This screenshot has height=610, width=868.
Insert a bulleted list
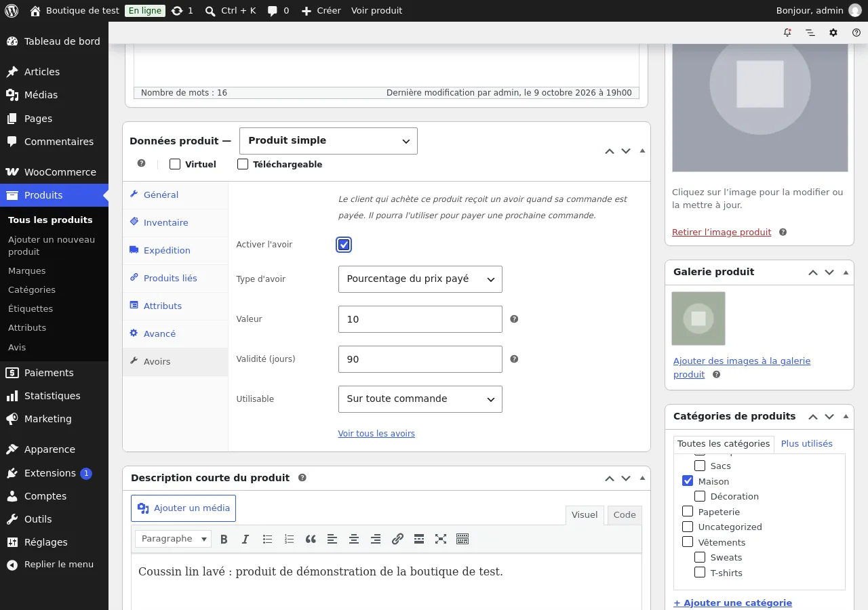(267, 539)
